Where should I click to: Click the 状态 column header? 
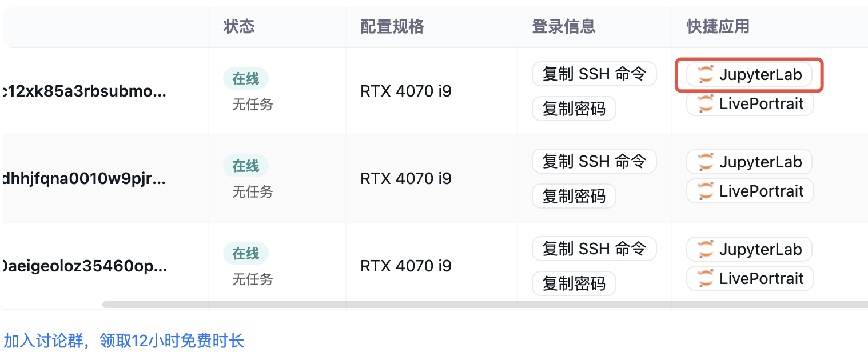pos(239,26)
